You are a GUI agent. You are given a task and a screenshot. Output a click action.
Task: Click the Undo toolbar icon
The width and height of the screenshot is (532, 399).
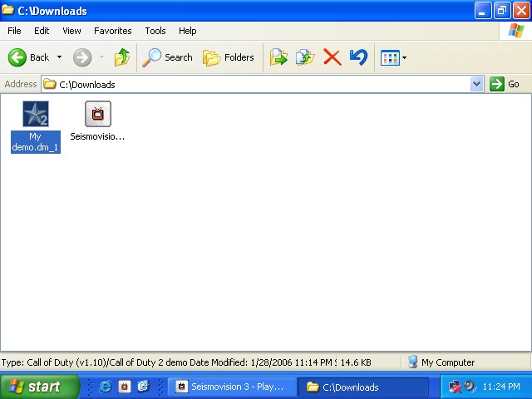click(x=358, y=57)
